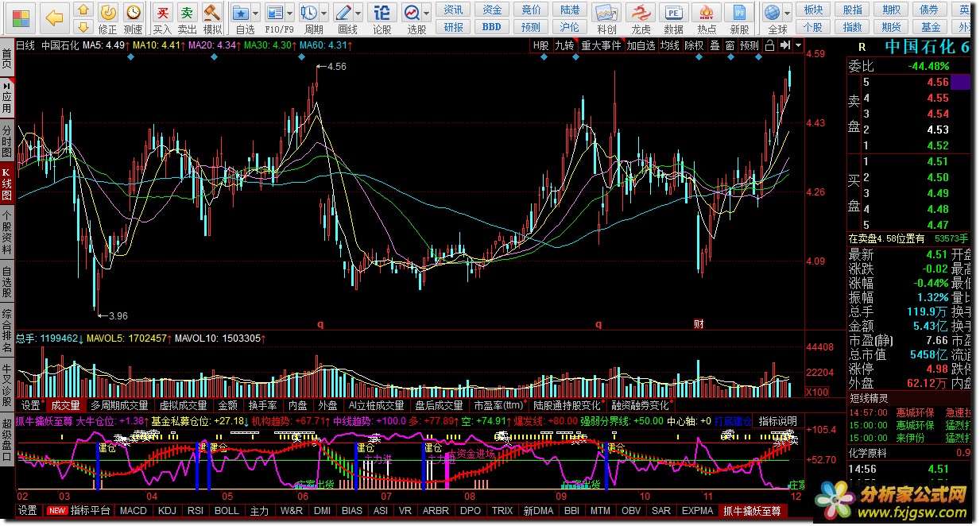980x526 pixels.
Task: Click 加自选 add to favorites
Action: point(641,45)
